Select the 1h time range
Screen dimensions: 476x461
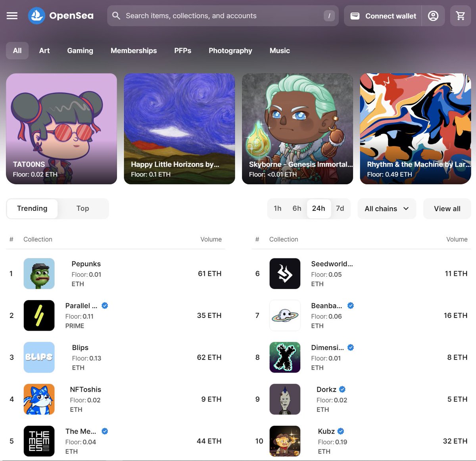tap(278, 209)
